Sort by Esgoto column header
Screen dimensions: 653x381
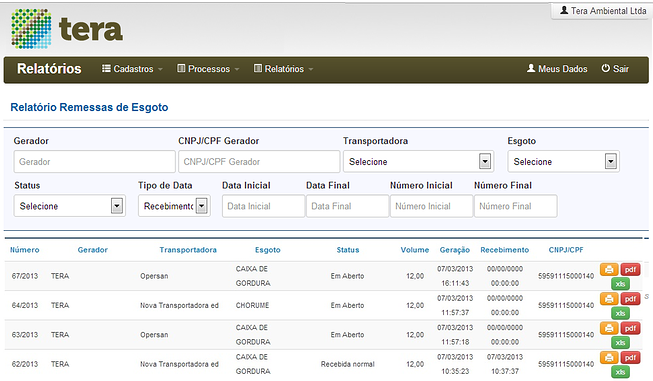[x=268, y=250]
